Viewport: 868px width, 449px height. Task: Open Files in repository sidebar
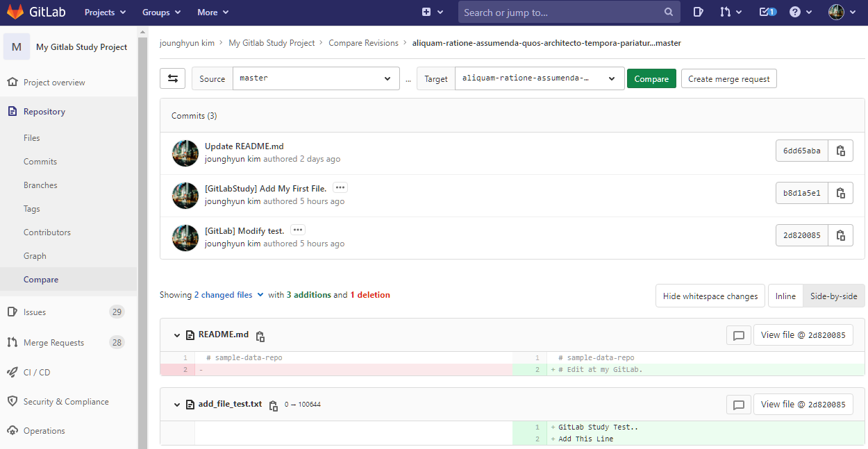[x=32, y=137]
